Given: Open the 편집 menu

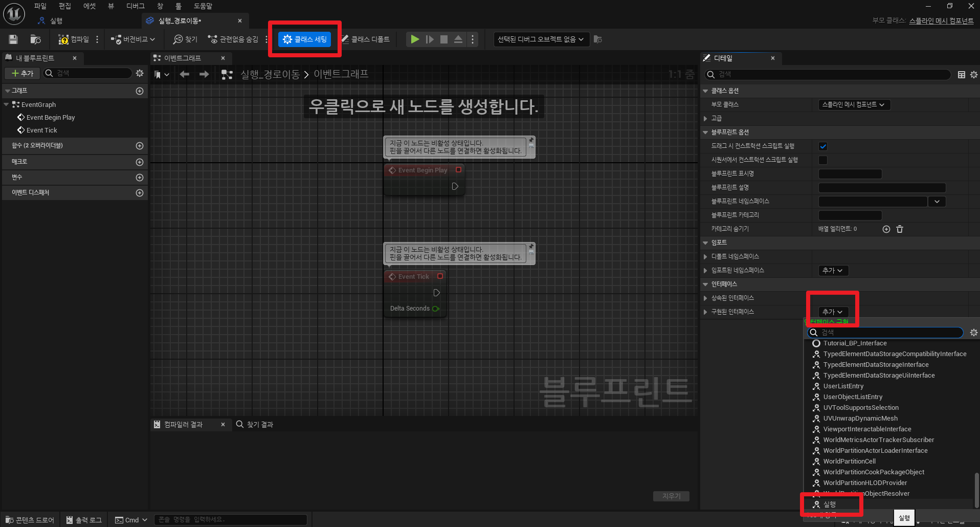Looking at the screenshot, I should click(x=65, y=6).
